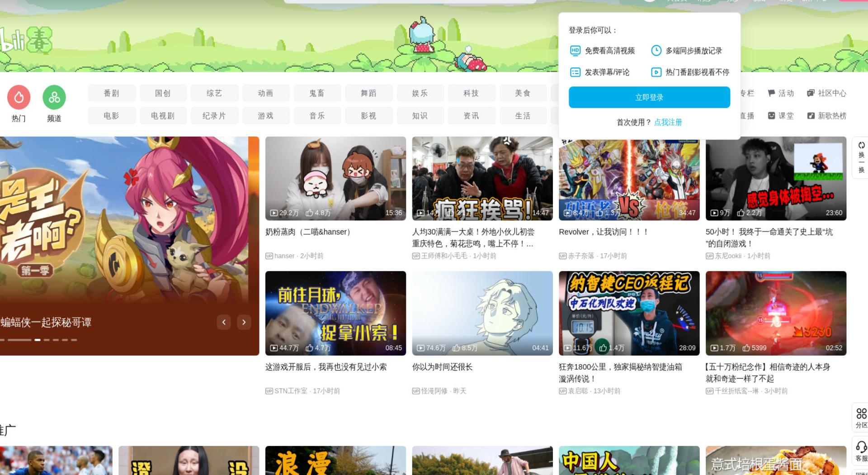Open the 感觉身体被掏空 video thumbnail
The image size is (868, 475).
(x=776, y=178)
